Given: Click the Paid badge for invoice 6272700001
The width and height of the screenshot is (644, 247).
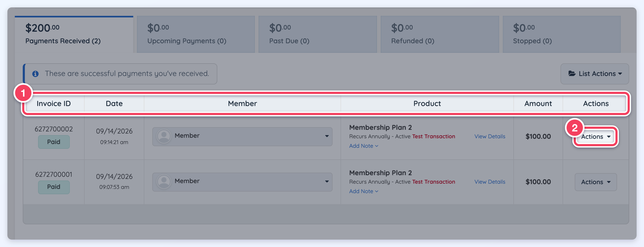Looking at the screenshot, I should click(x=54, y=187).
